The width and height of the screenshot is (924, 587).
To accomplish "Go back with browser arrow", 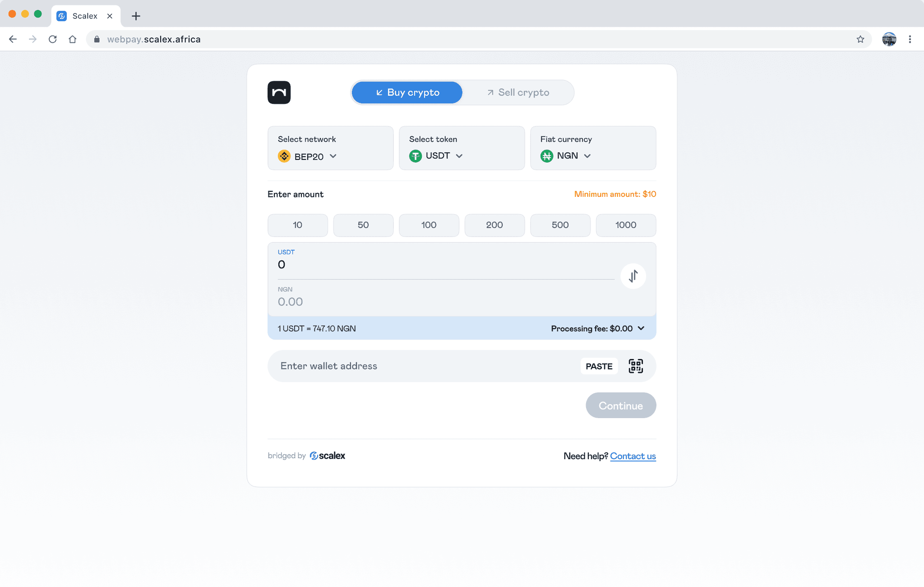I will [13, 39].
